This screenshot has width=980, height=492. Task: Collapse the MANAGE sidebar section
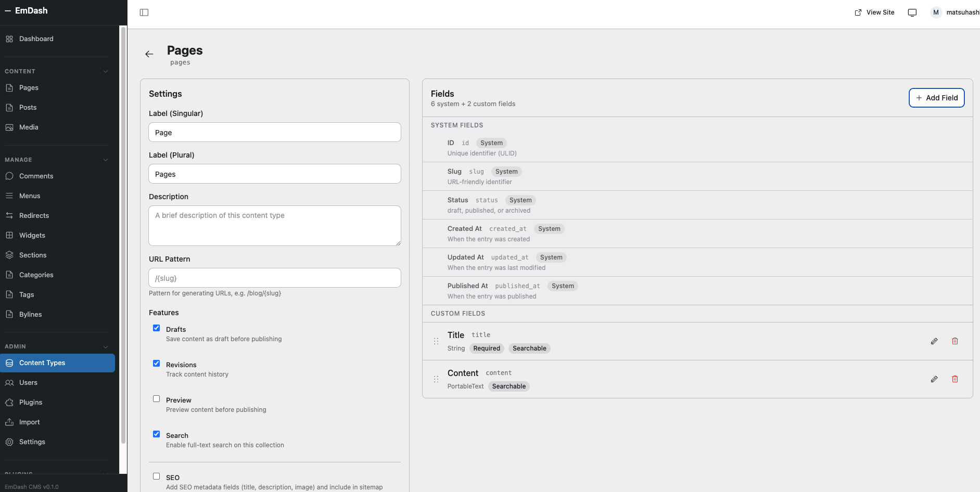[x=106, y=160]
